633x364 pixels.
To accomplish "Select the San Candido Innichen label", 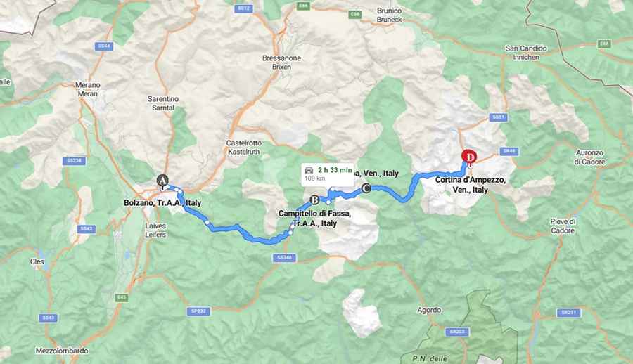I will (x=526, y=53).
